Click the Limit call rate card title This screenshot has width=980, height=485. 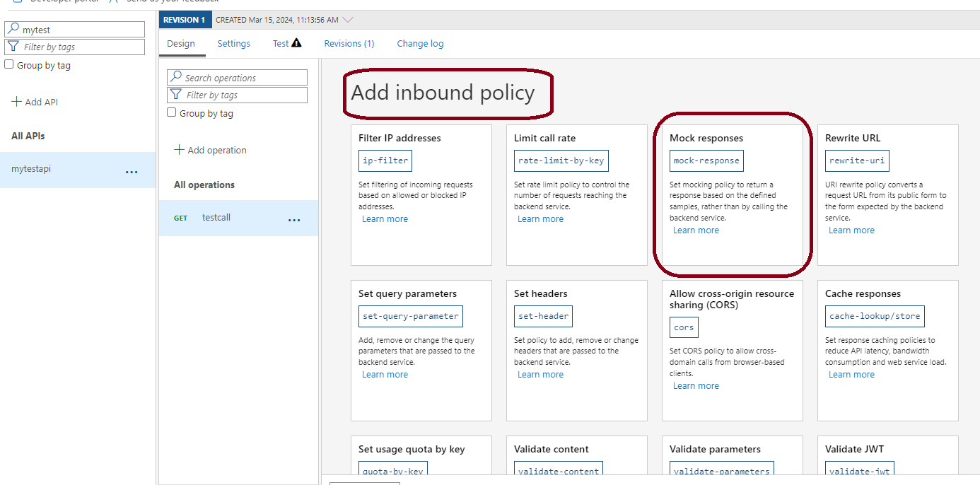545,138
